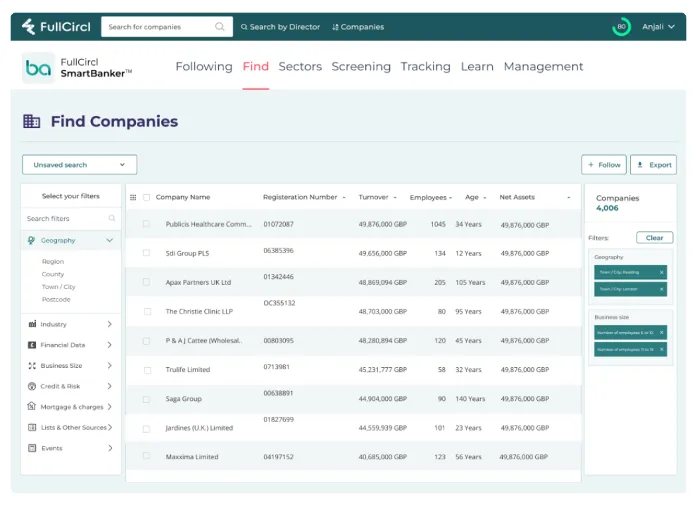The image size is (696, 506).
Task: Go to the Tracking tab
Action: pyautogui.click(x=425, y=67)
